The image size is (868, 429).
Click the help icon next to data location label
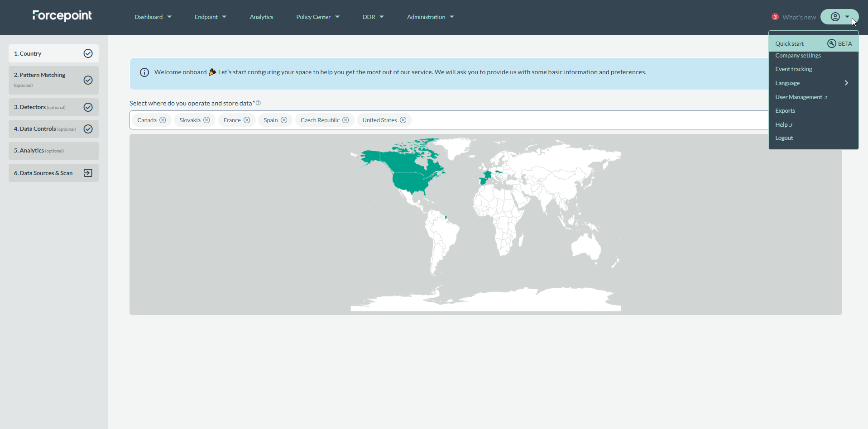(258, 103)
